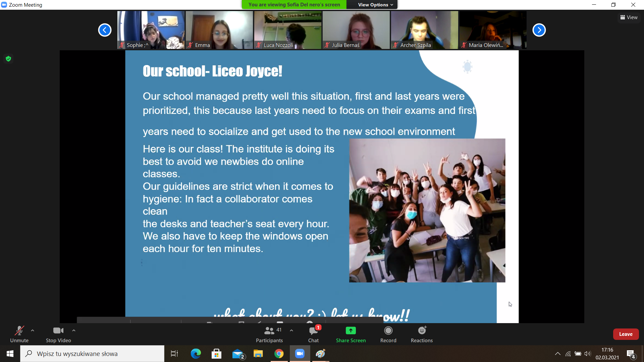The height and width of the screenshot is (362, 644).
Task: Click the green encryption shield icon
Action: coord(8,59)
